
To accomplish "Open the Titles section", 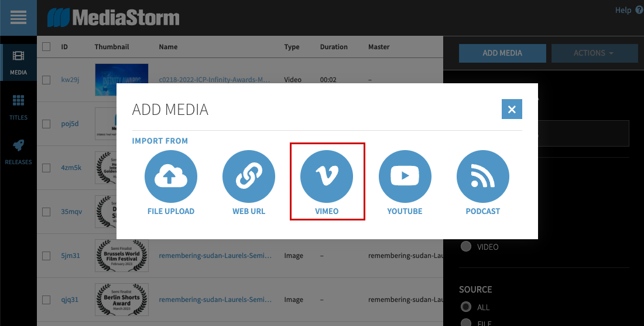I will tap(19, 108).
